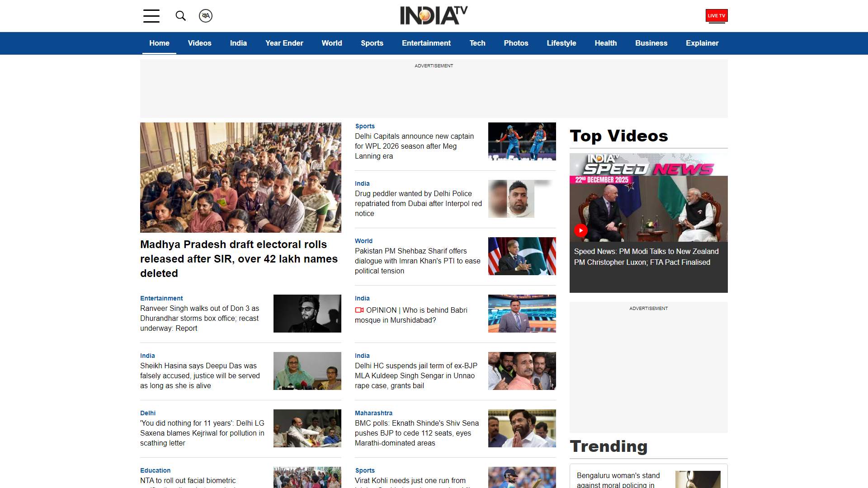Image resolution: width=868 pixels, height=488 pixels.
Task: Open the Delhi Capitals WPL captain story
Action: pyautogui.click(x=414, y=146)
